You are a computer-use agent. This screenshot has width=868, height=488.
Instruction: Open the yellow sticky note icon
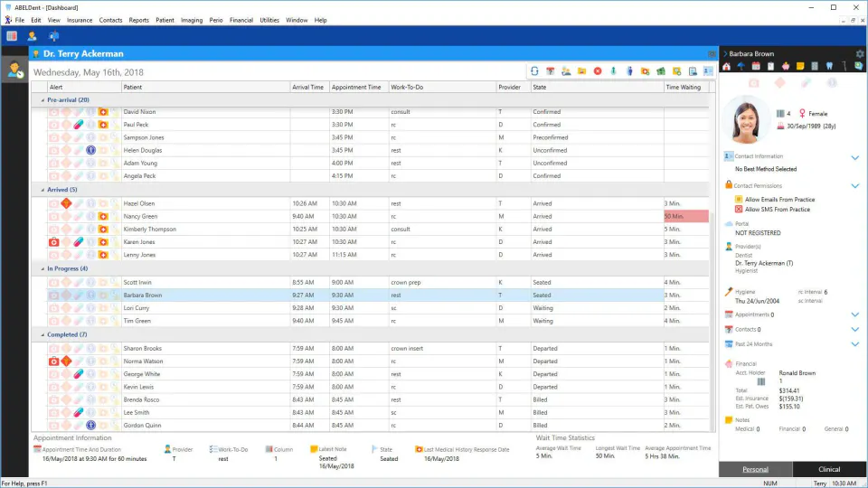(800, 66)
